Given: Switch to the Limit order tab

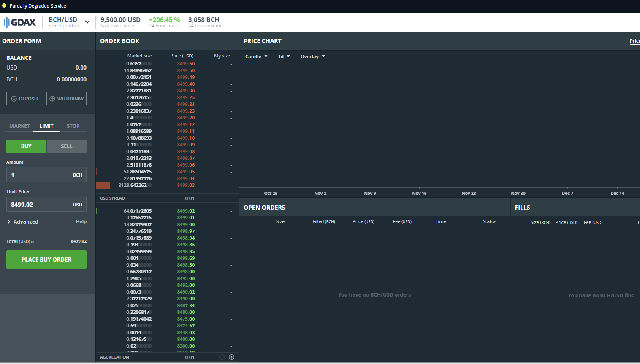Looking at the screenshot, I should click(x=46, y=126).
